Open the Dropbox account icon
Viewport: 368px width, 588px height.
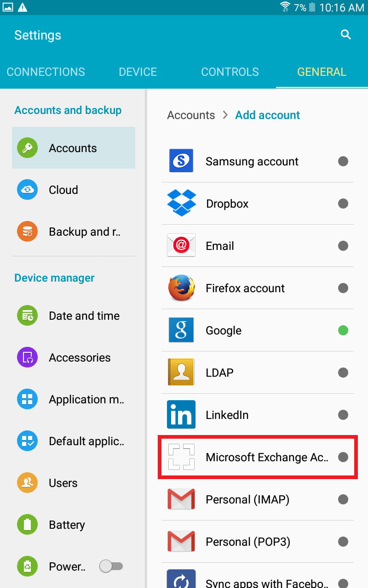point(181,203)
